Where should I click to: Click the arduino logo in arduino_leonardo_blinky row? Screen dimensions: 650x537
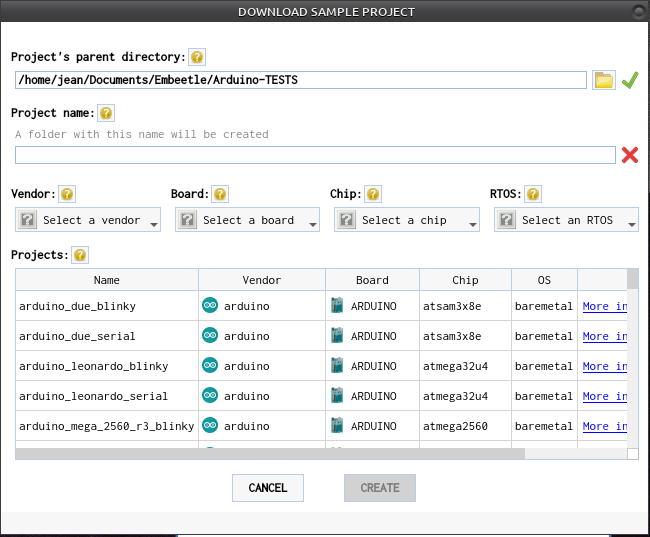[x=210, y=365]
